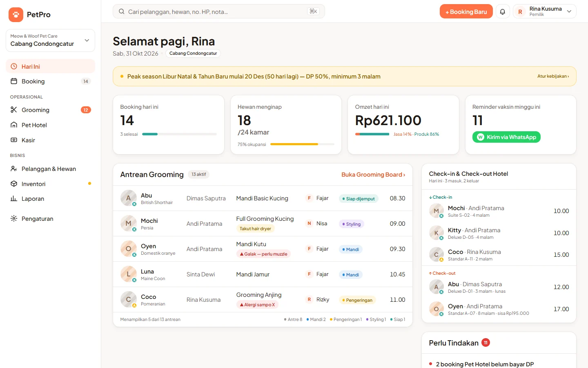588x368 pixels.
Task: Click the Booking calendar icon in sidebar
Action: click(14, 81)
